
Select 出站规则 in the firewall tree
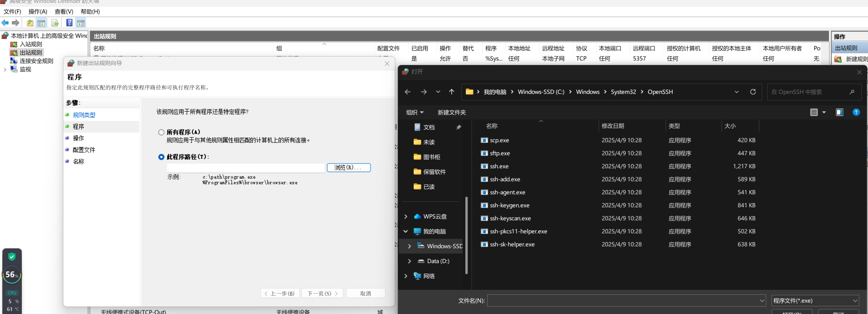(31, 52)
